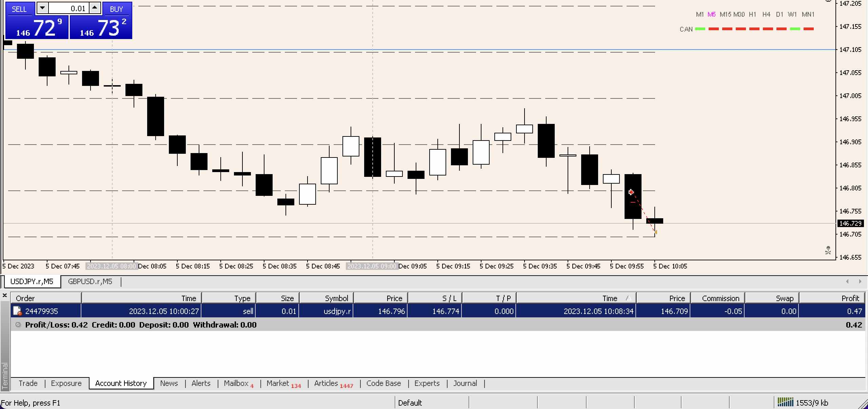The image size is (868, 409).
Task: Click the connection bars status icon
Action: click(785, 403)
